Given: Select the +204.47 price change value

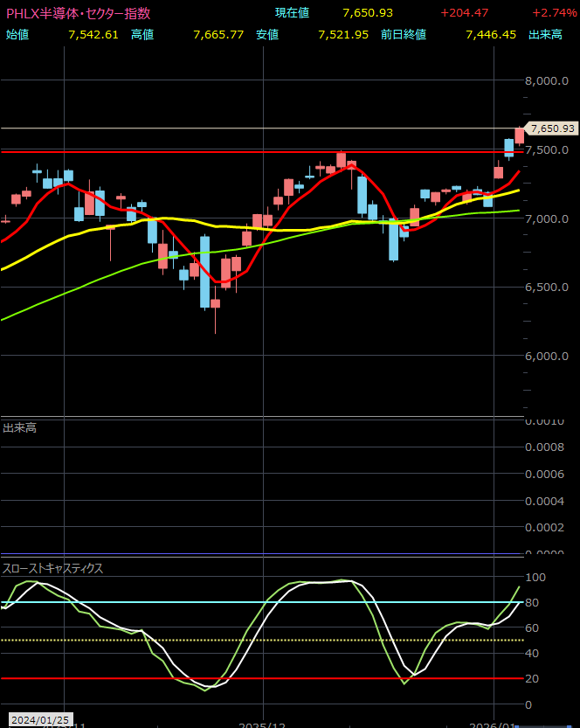Looking at the screenshot, I should [464, 14].
